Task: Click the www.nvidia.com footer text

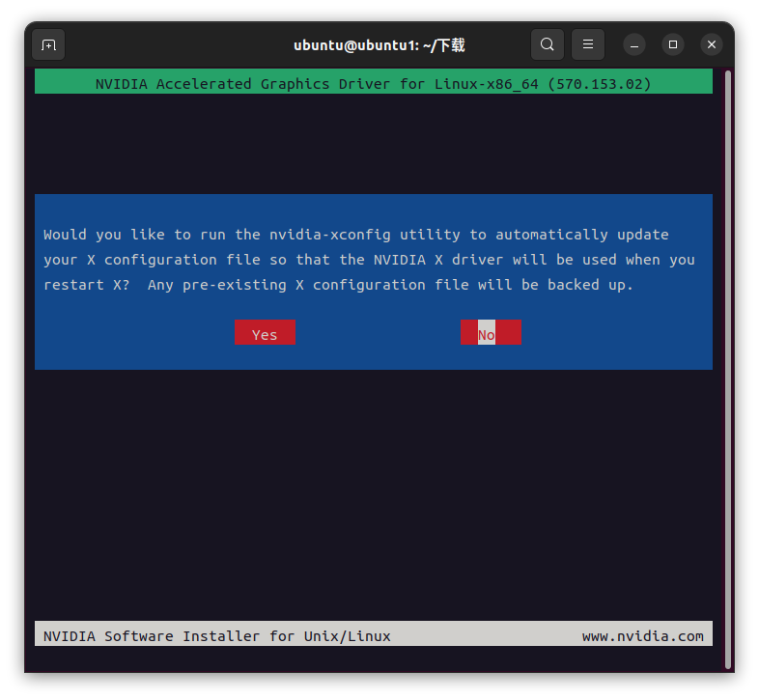Action: tap(643, 636)
